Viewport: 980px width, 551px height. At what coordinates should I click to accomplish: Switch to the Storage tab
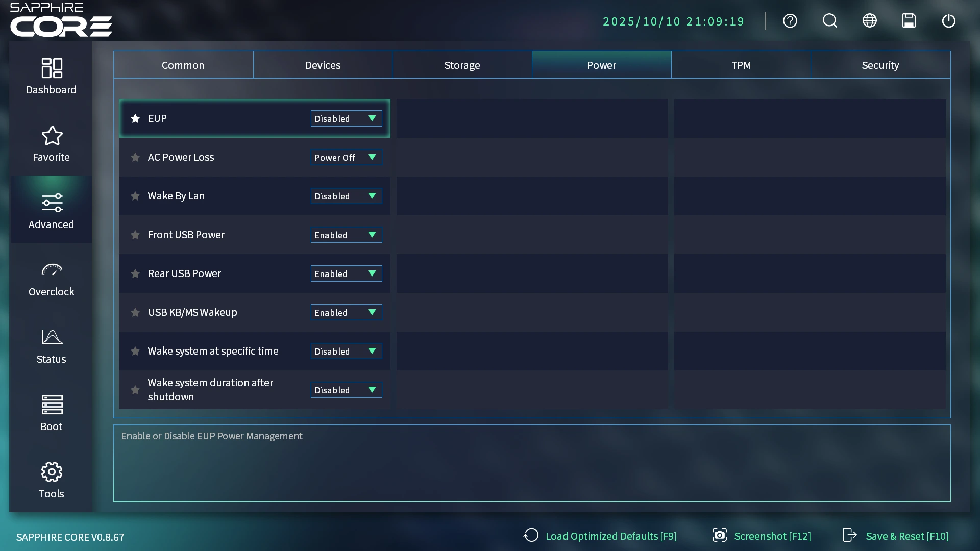click(x=462, y=65)
